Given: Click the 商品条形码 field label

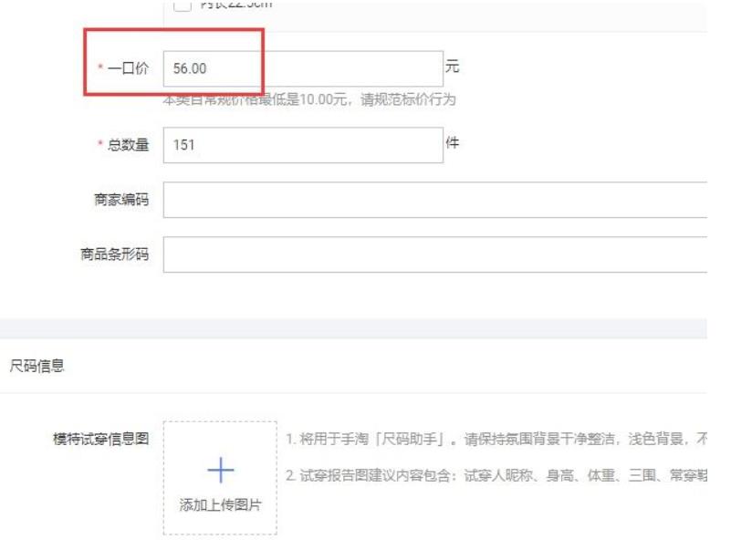Looking at the screenshot, I should point(114,254).
